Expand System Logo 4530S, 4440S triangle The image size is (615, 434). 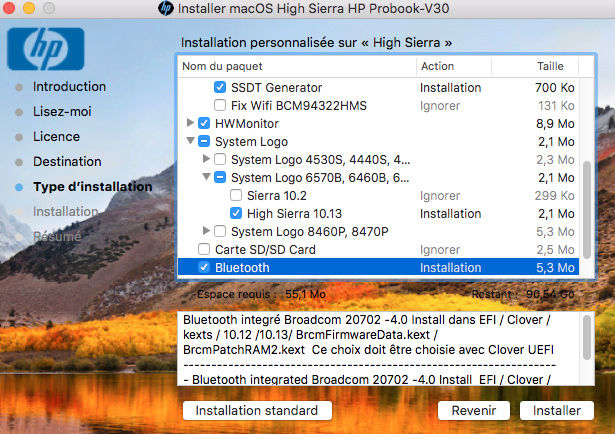(206, 158)
